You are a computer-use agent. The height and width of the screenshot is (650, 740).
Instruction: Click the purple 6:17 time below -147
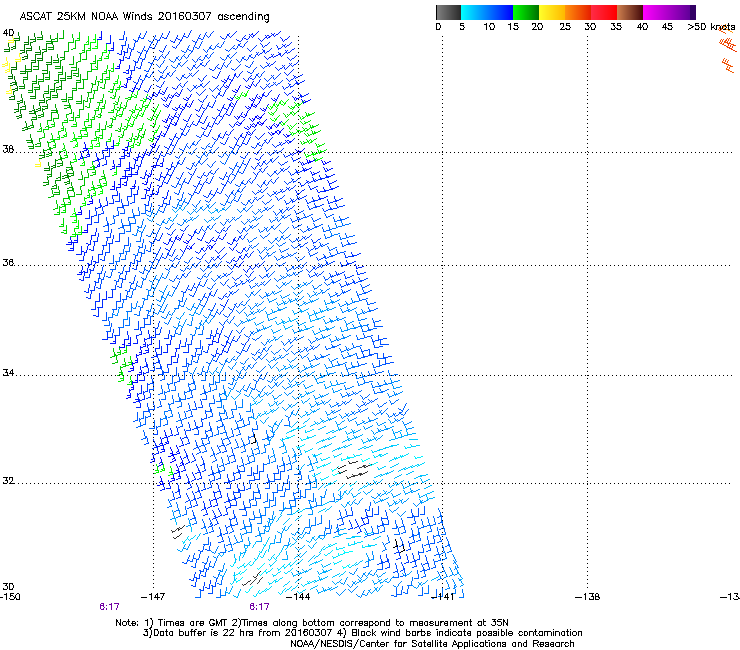point(109,607)
